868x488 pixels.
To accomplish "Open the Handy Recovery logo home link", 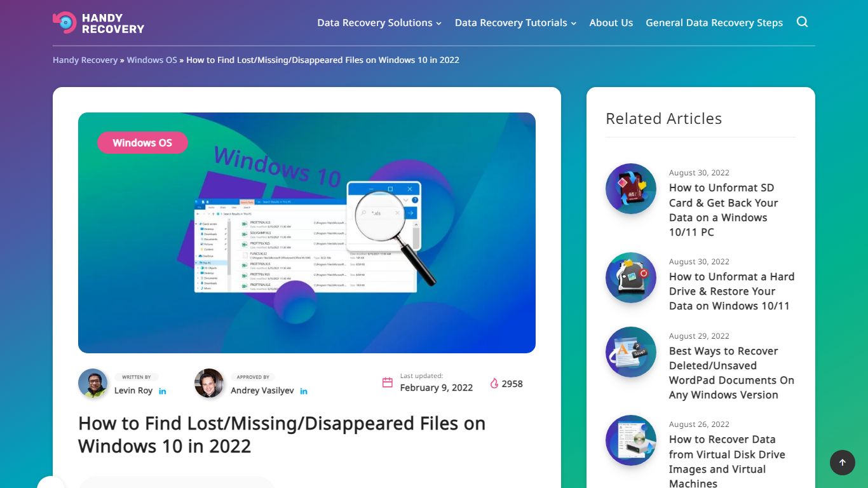I will point(98,23).
